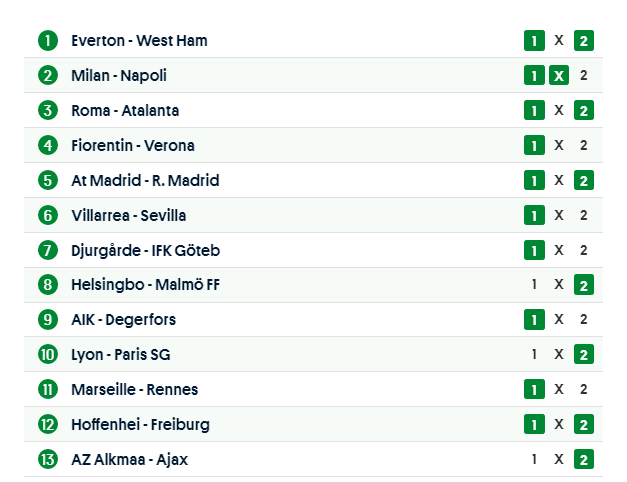Deselect 2 for At Madrid - R. Madrid

click(584, 181)
